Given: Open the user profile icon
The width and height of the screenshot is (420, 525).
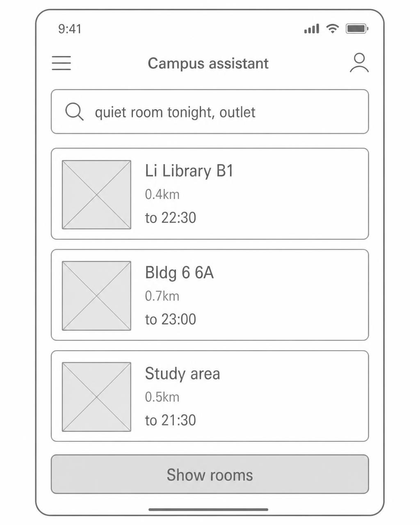Looking at the screenshot, I should pyautogui.click(x=359, y=63).
